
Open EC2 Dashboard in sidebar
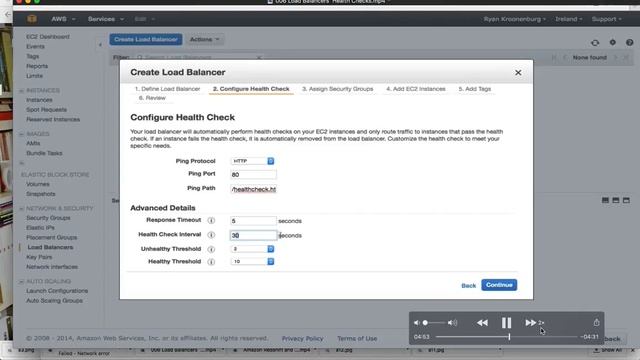point(48,37)
